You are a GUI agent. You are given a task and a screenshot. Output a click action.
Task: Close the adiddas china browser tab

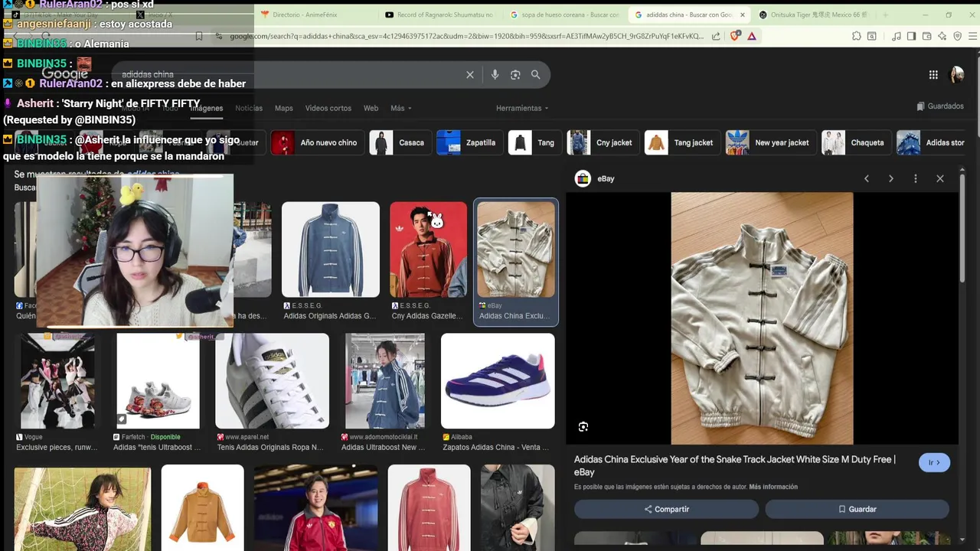pos(743,15)
